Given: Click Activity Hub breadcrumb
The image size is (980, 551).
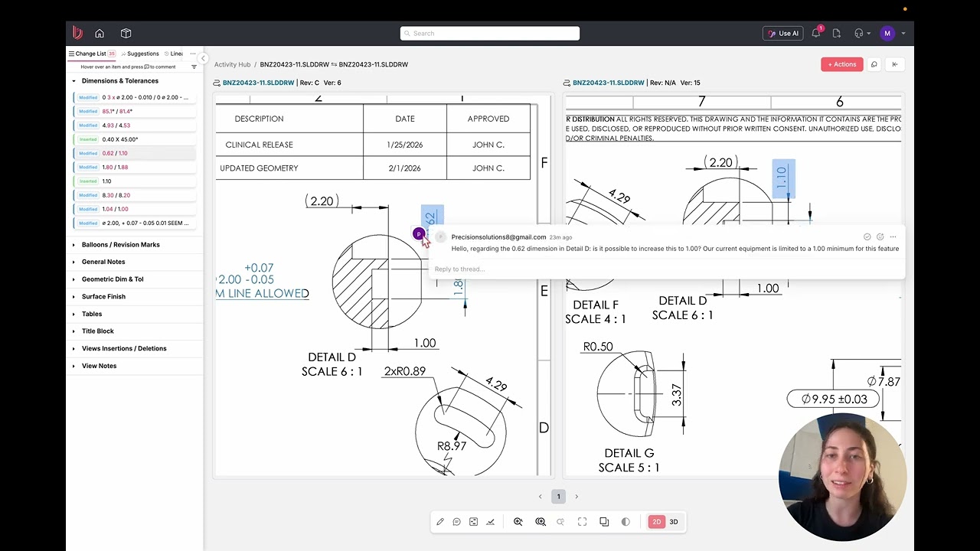Looking at the screenshot, I should click(232, 64).
